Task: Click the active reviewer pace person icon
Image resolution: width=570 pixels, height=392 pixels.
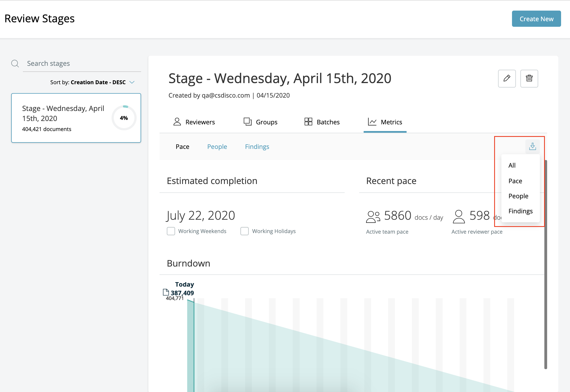Action: click(459, 217)
